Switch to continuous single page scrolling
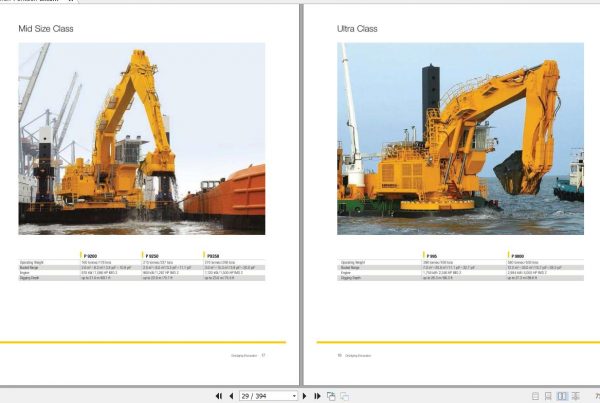 pos(548,396)
